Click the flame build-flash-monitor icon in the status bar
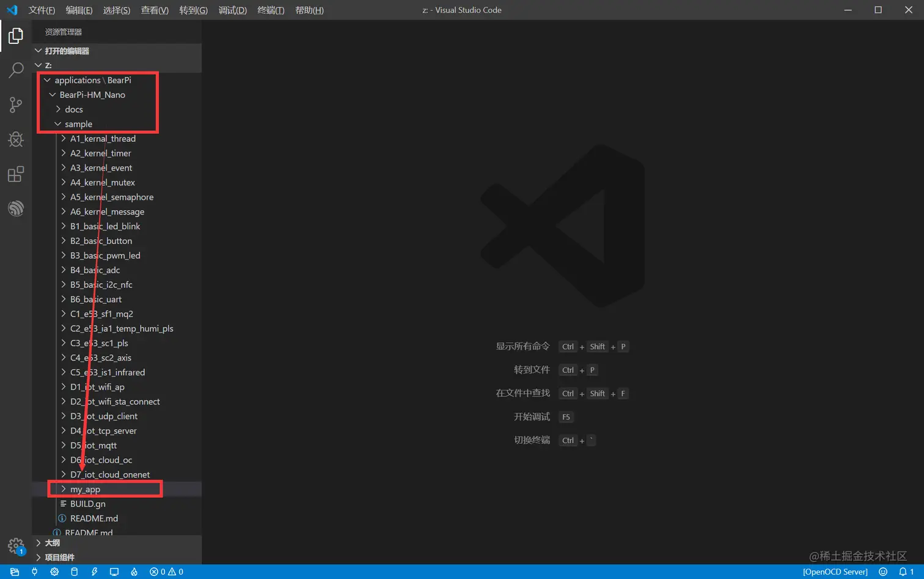 (134, 572)
